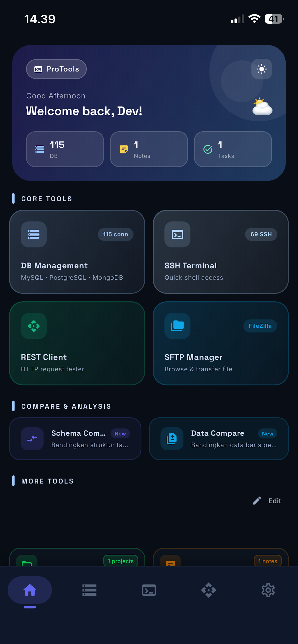298x644 pixels.
Task: Click 'MySQL · PostgreSQL · MongoDB' subtitle
Action: pyautogui.click(x=72, y=277)
